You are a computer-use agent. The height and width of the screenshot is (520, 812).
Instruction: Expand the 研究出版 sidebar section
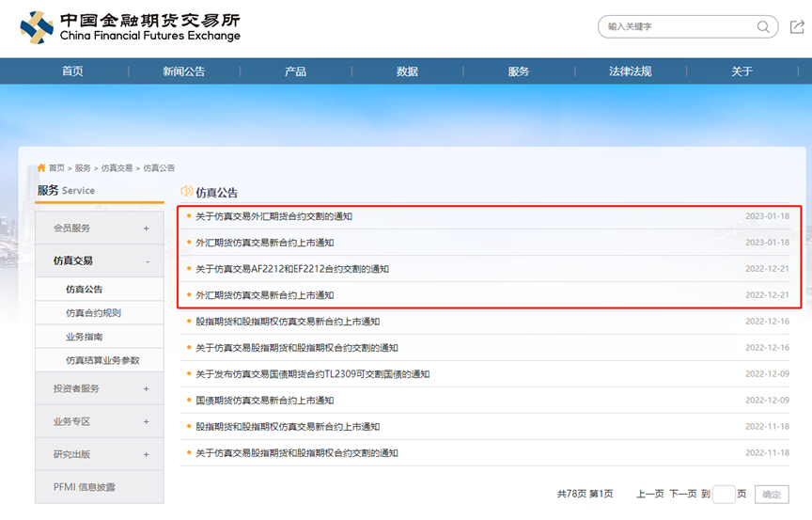tap(146, 455)
